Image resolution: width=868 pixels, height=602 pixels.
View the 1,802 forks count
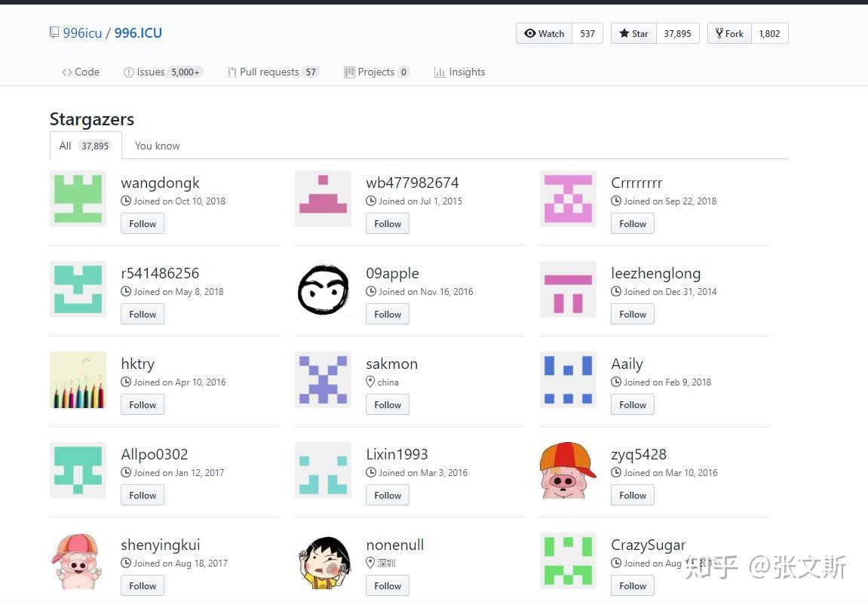click(769, 33)
